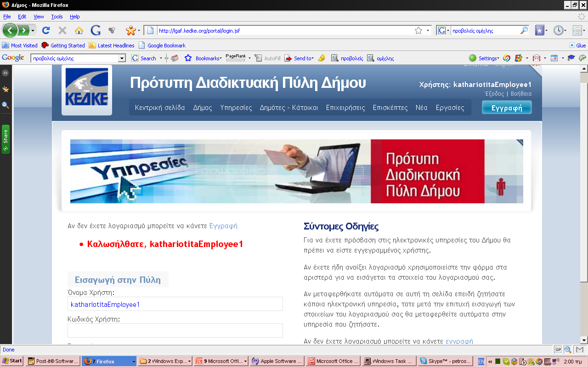Open the Δήμος navigation tab
The height and width of the screenshot is (368, 588).
pyautogui.click(x=203, y=108)
